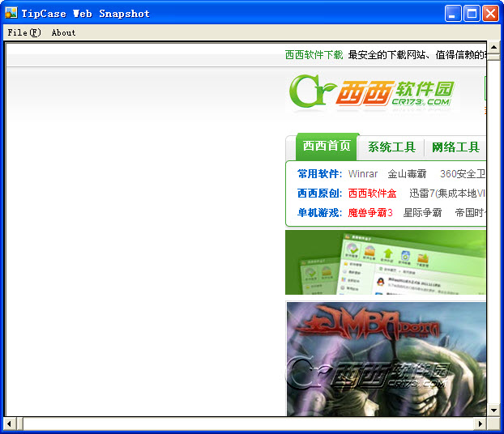Click the 常用软件: category label
This screenshot has height=434, width=504.
[319, 174]
